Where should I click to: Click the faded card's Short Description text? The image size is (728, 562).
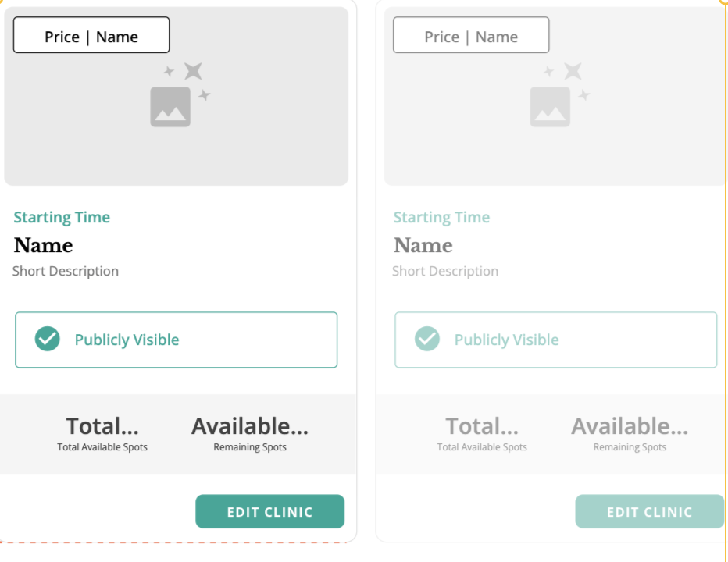point(445,272)
